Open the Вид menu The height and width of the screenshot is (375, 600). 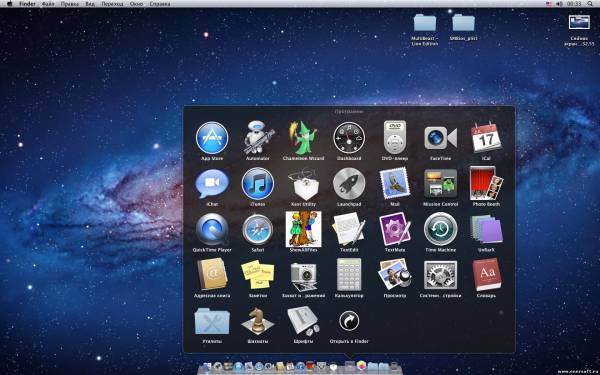point(90,4)
